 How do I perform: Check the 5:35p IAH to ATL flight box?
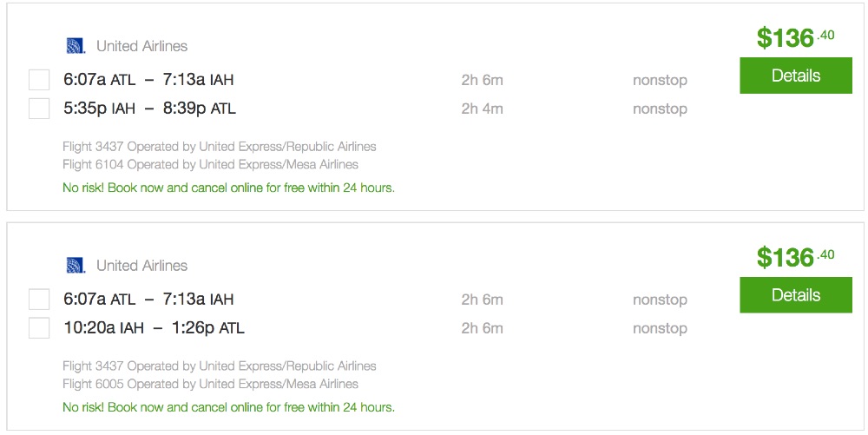39,109
